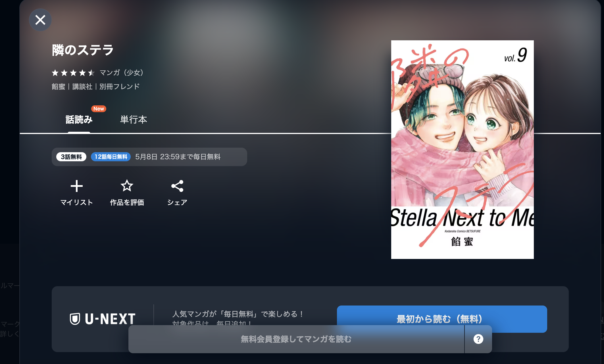Switch to the 話読み tab
604x364 pixels.
[79, 120]
